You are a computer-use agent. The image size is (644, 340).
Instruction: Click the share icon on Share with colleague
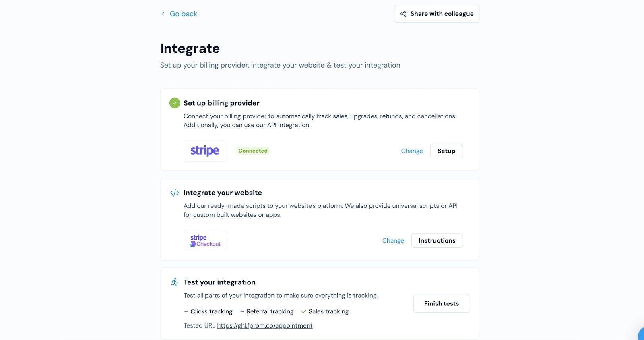point(403,13)
